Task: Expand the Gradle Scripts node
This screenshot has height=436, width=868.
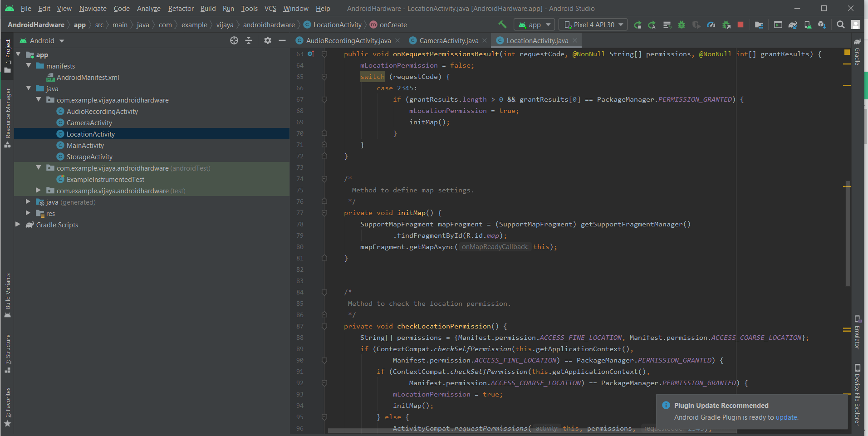Action: [x=19, y=224]
